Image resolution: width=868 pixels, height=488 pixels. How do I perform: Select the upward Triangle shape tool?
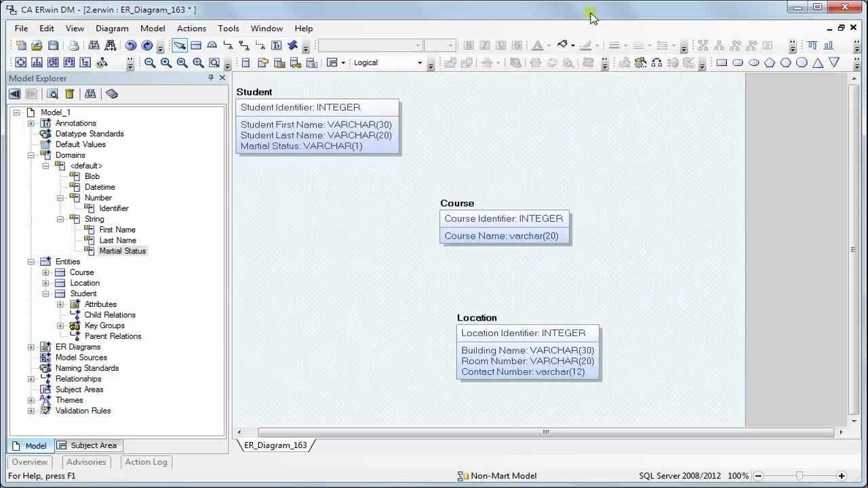point(818,62)
